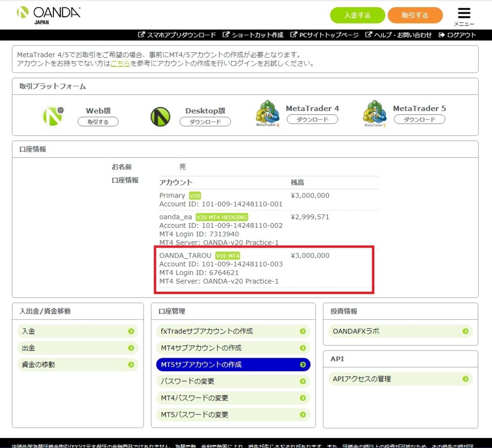The width and height of the screenshot is (492, 448).
Task: Click the arrow icon on fxTradeサブアカウントの作成
Action: click(303, 331)
